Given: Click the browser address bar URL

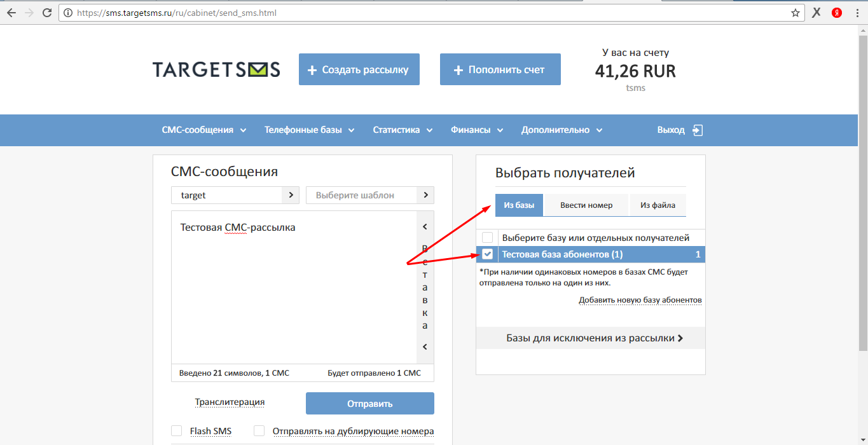Looking at the screenshot, I should pyautogui.click(x=177, y=13).
